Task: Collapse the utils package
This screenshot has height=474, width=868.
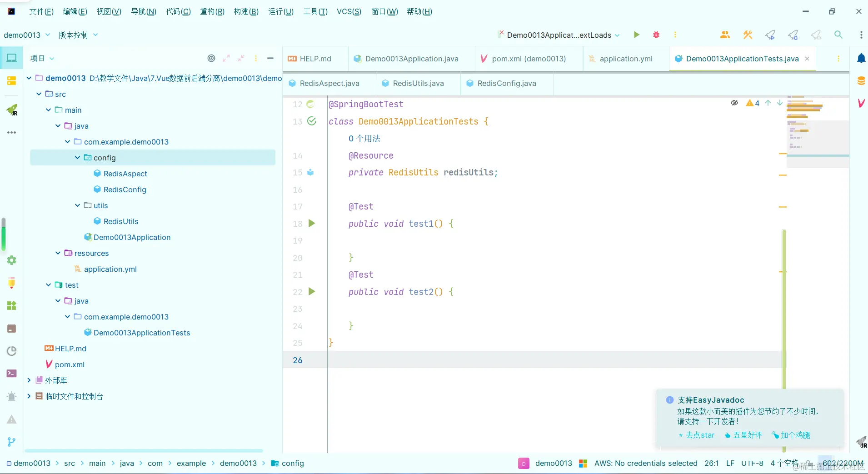Action: coord(77,205)
